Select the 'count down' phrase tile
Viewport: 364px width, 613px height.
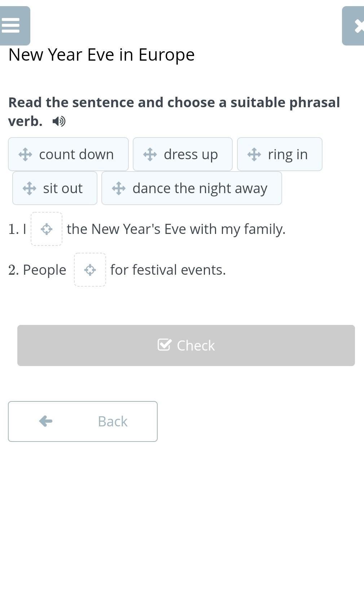pos(68,154)
